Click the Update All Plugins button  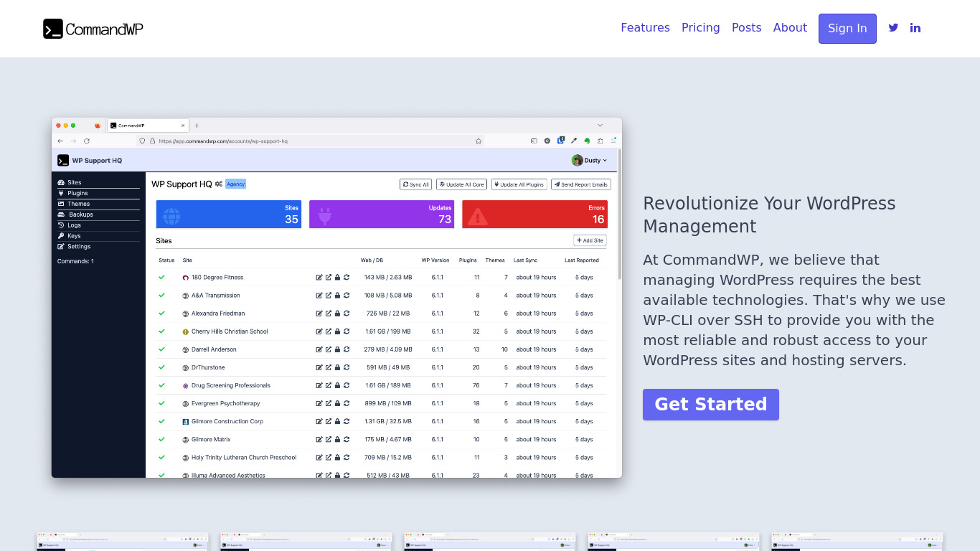pos(519,184)
